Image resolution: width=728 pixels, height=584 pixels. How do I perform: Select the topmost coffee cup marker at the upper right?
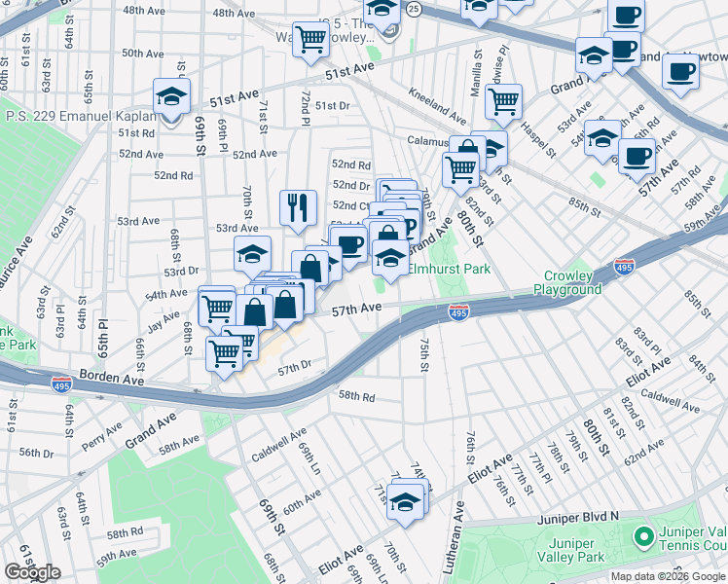(x=627, y=16)
